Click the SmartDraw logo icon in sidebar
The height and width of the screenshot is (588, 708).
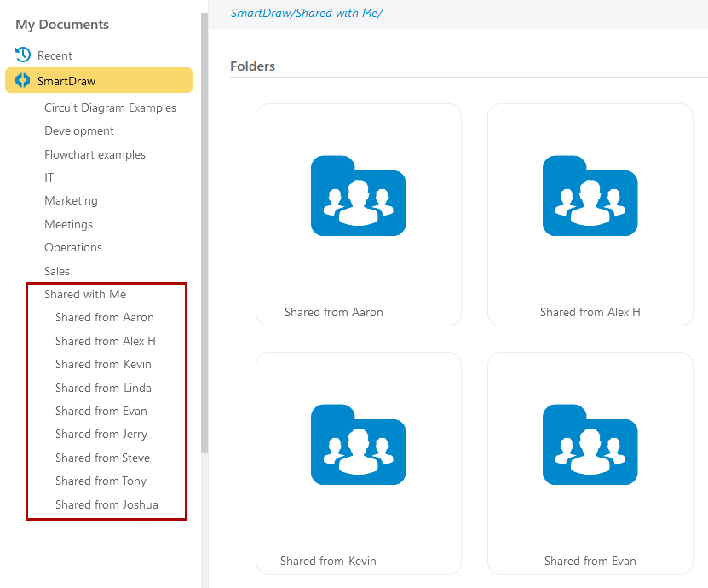23,81
